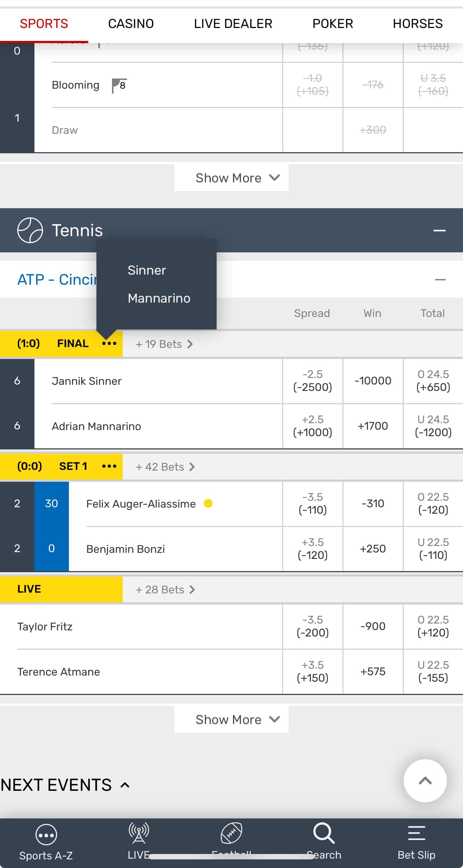Collapse the ATP Cincinnati league section
Viewport: 463px width, 868px height.
coord(440,280)
